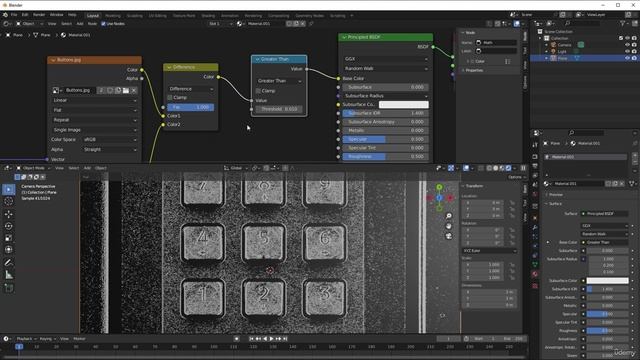Image resolution: width=640 pixels, height=360 pixels.
Task: Play animation forward in timeline
Action: pyautogui.click(x=271, y=339)
